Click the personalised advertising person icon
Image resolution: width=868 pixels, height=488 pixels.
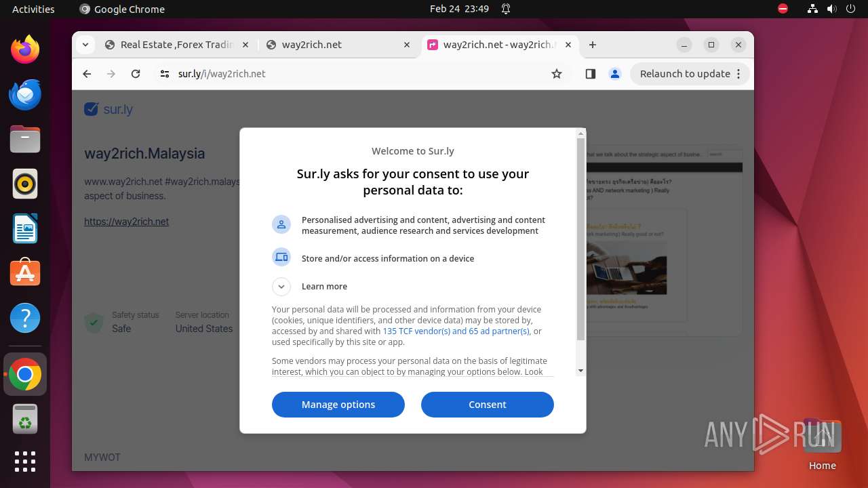pos(281,224)
